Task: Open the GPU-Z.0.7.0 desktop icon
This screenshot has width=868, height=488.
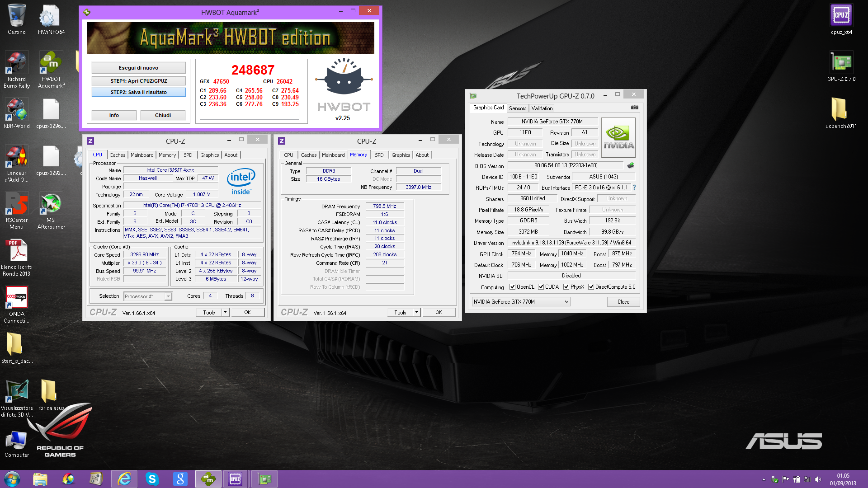Action: click(x=841, y=66)
